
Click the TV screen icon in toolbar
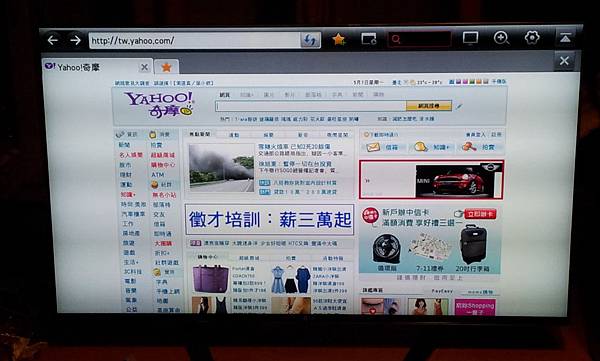[x=470, y=38]
